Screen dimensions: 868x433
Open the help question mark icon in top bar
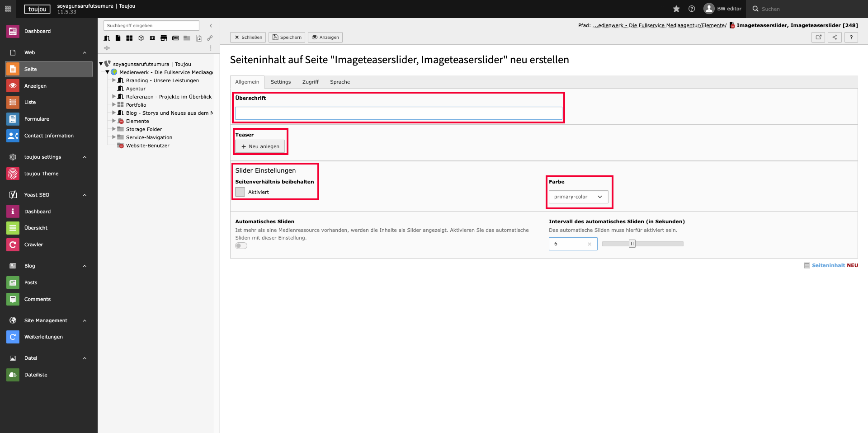tap(692, 9)
